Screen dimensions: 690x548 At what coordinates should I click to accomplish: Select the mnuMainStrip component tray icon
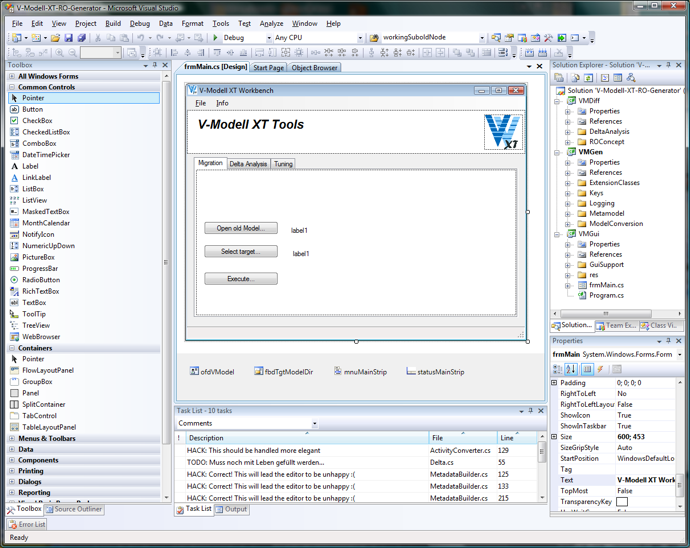coord(338,371)
